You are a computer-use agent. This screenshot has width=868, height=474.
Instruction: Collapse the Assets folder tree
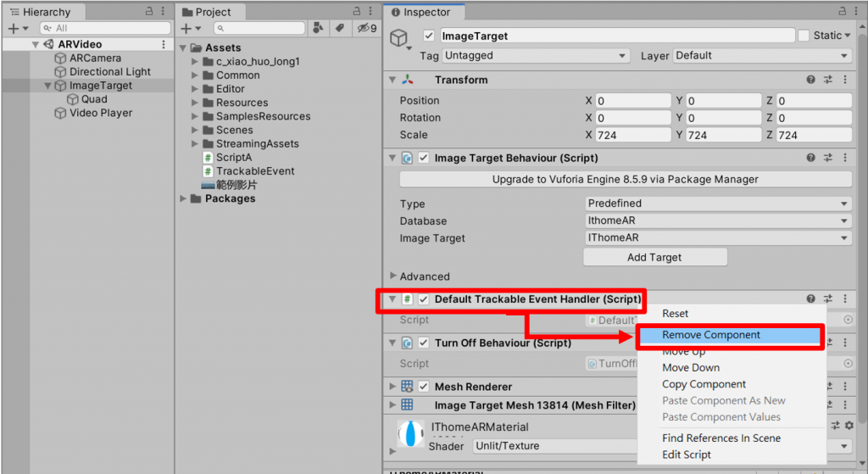(183, 48)
